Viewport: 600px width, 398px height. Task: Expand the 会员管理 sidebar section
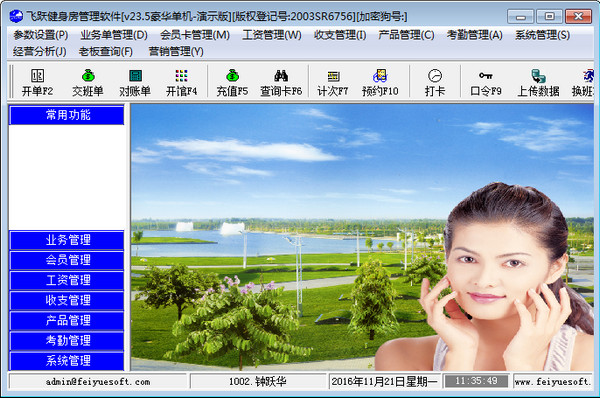67,260
